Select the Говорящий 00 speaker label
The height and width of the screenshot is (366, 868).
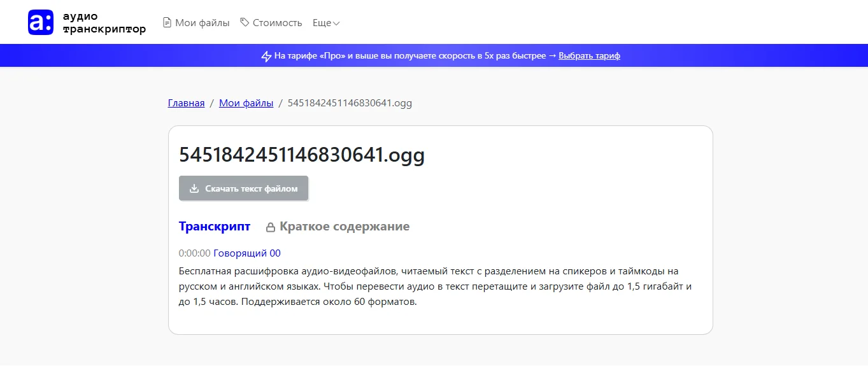pos(246,253)
